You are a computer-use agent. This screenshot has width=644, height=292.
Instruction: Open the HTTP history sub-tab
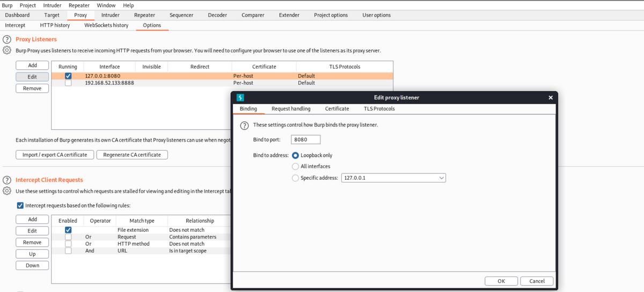(55, 25)
